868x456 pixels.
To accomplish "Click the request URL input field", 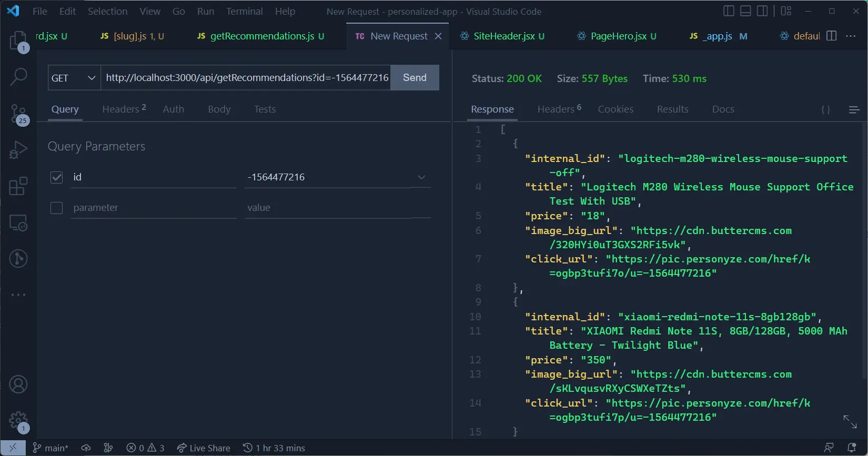I will point(246,78).
